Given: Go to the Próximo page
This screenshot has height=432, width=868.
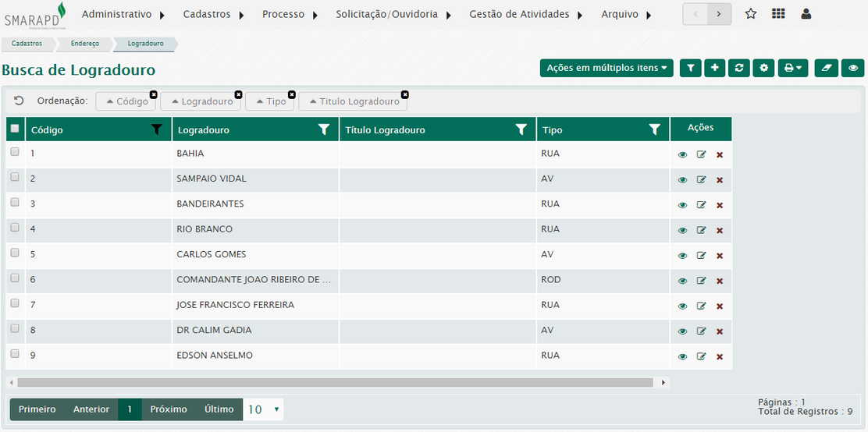Looking at the screenshot, I should 169,409.
